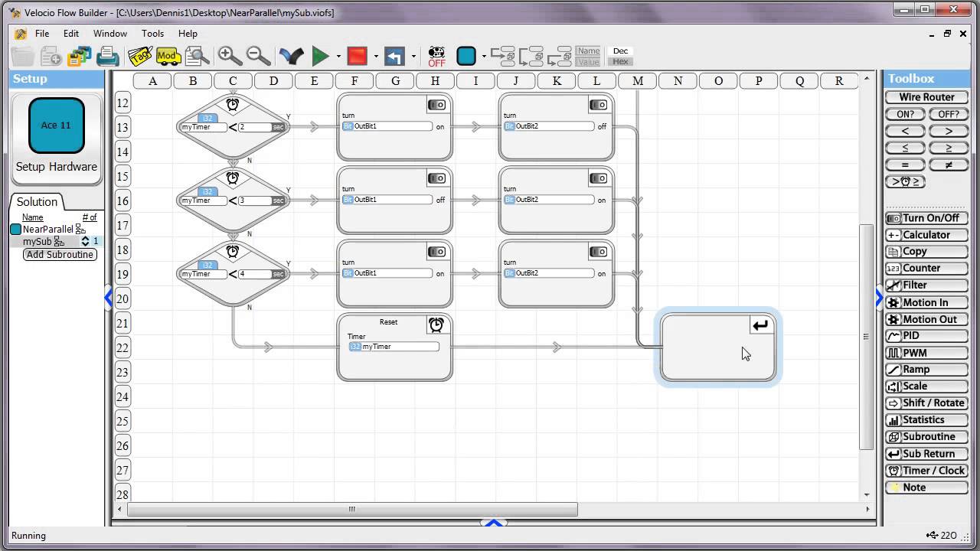980x551 pixels.
Task: Click the Add Subroutine button
Action: [60, 255]
